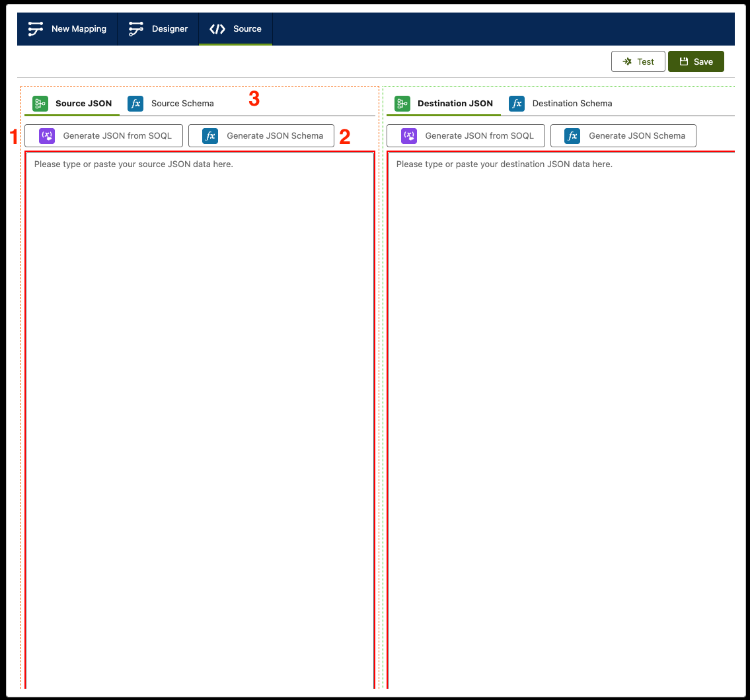Click the fx icon on destination Generate JSON Schema
The image size is (750, 700).
click(x=572, y=135)
